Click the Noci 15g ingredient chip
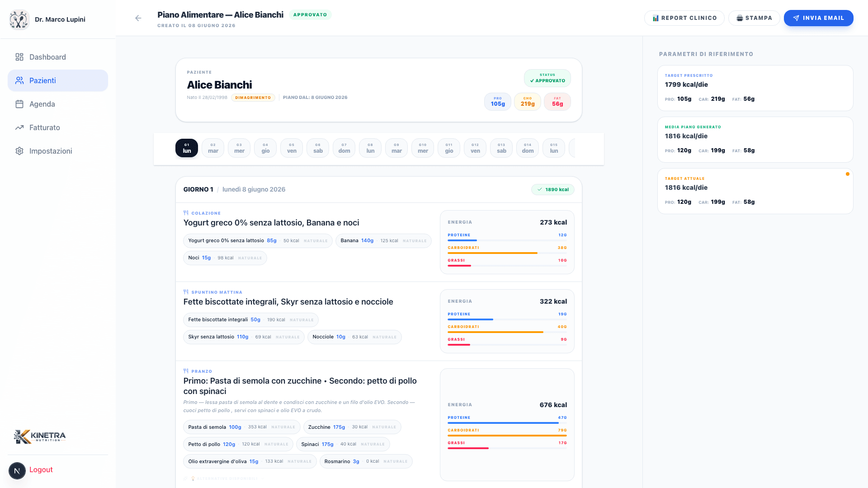The image size is (868, 488). 225,258
